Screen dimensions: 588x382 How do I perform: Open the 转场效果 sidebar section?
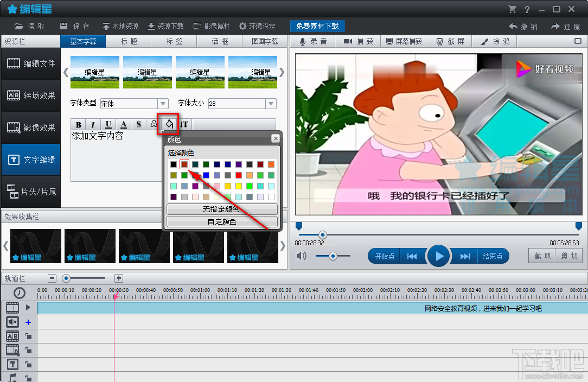point(31,95)
